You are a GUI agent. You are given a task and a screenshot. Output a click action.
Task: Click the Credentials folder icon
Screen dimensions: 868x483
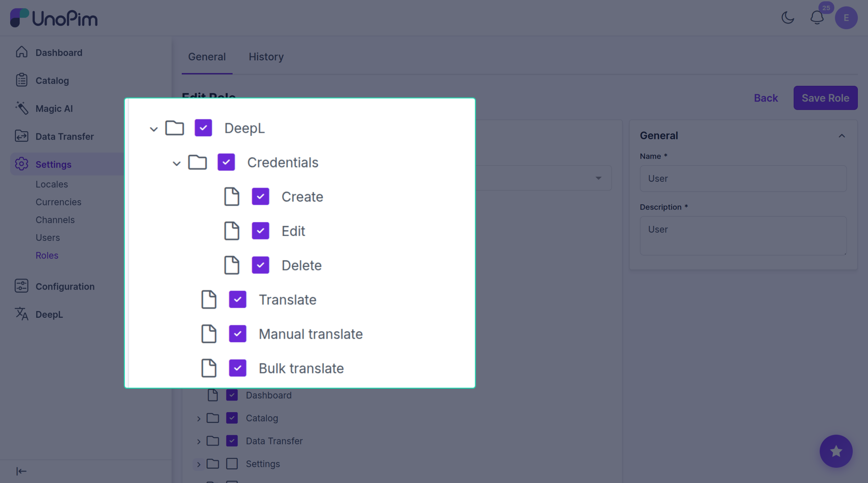[x=198, y=162]
